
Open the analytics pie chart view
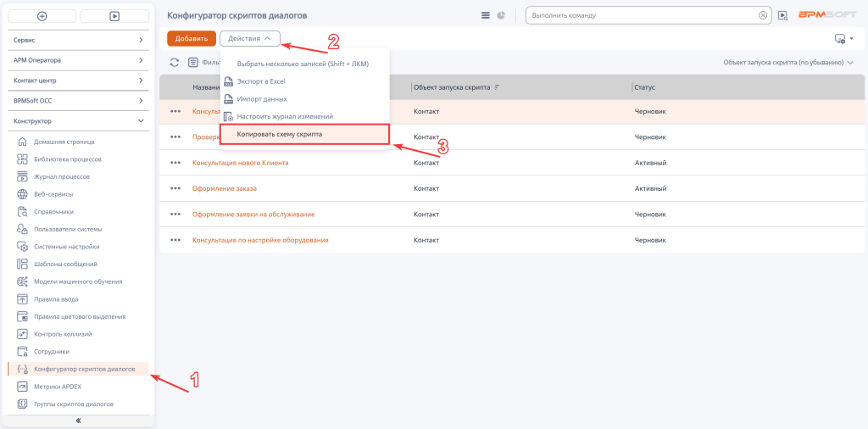click(x=501, y=15)
